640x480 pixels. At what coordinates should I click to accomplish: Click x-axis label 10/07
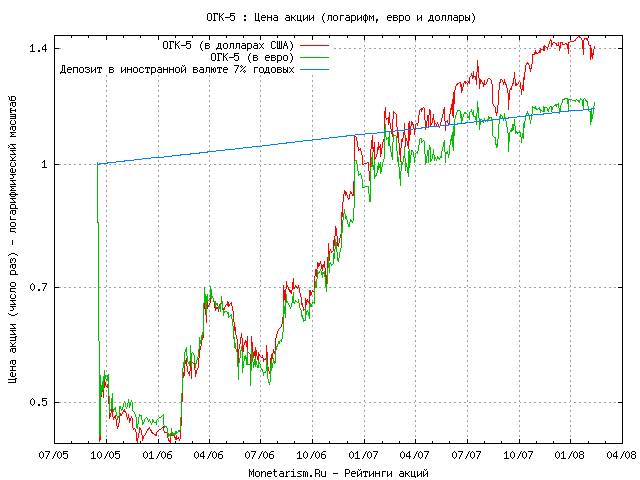[518, 455]
